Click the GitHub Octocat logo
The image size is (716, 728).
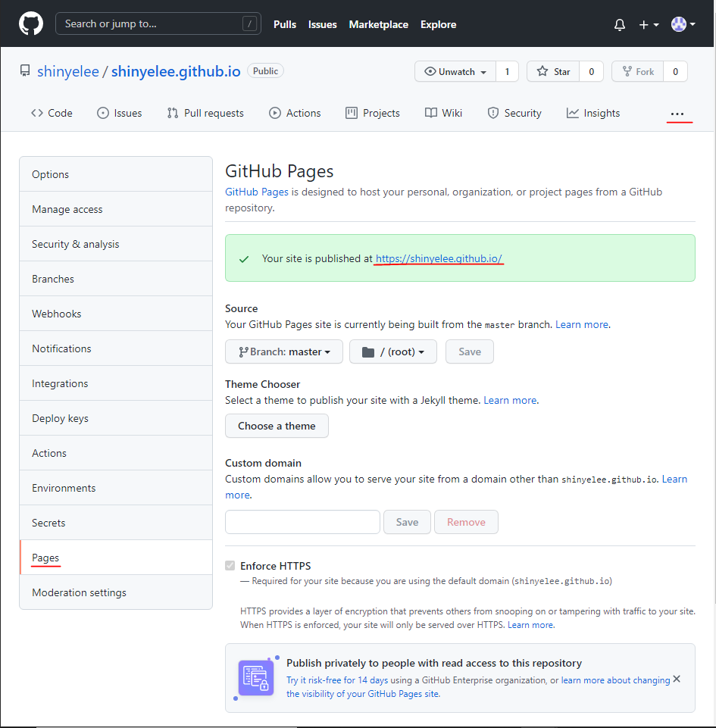pyautogui.click(x=30, y=23)
